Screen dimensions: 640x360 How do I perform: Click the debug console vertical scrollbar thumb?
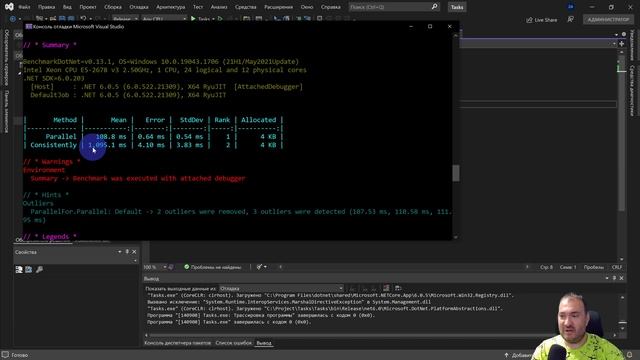(x=456, y=173)
